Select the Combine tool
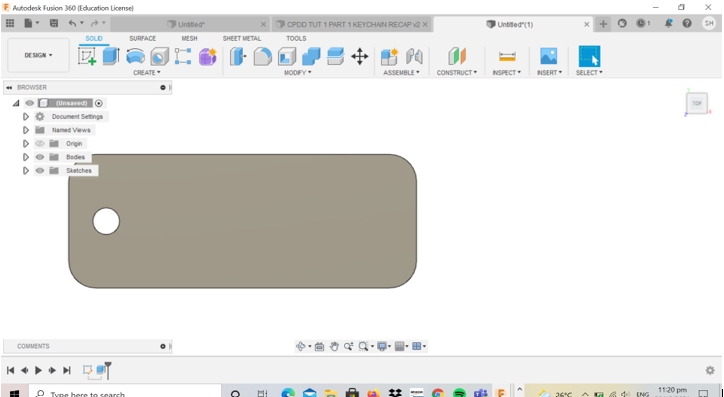The width and height of the screenshot is (724, 397). click(311, 56)
